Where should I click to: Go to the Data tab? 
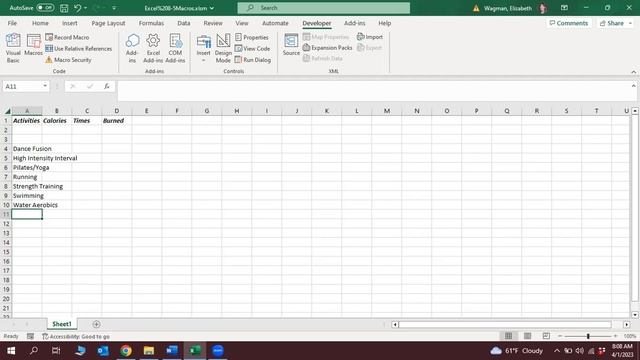184,23
